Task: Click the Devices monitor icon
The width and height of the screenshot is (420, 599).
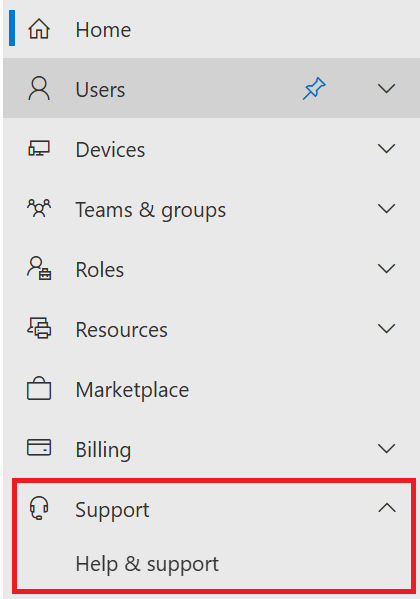Action: [x=39, y=148]
